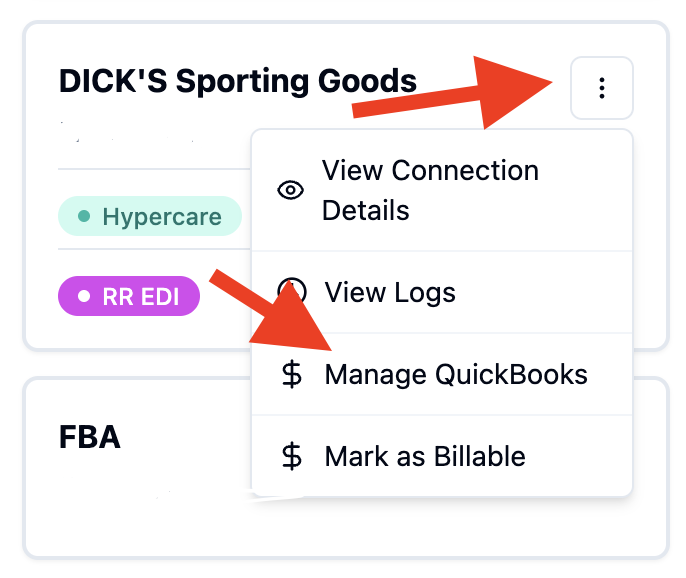Click the dollar icon beside Manage QuickBooks

292,375
